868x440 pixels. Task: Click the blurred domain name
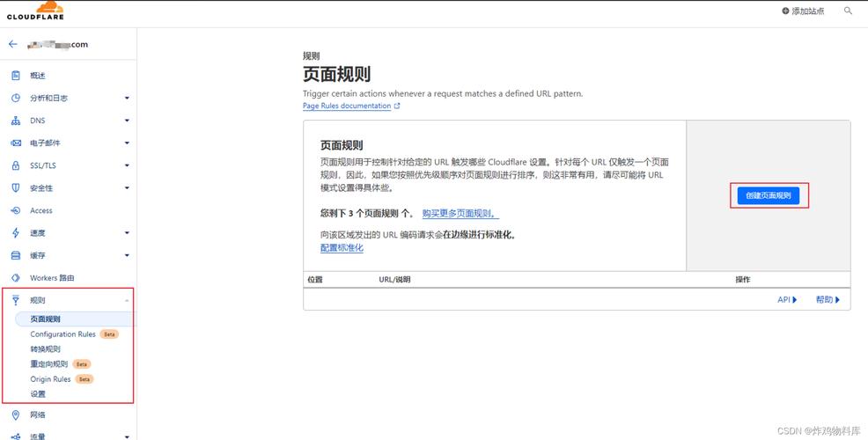click(57, 44)
